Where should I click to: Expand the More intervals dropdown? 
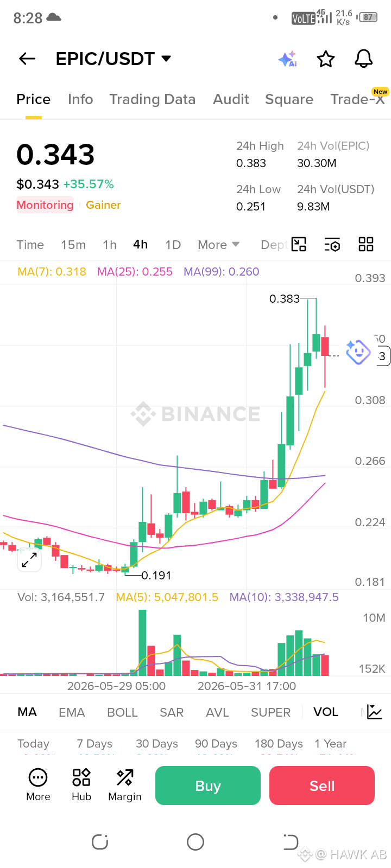(x=218, y=245)
